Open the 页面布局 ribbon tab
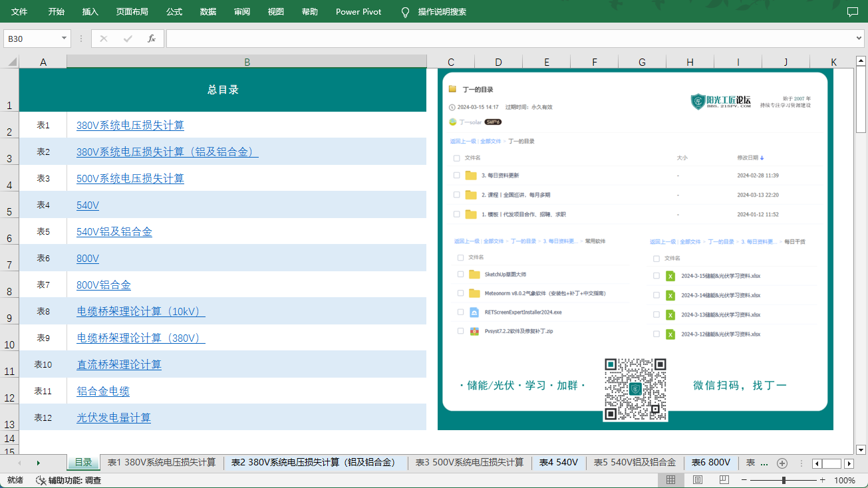 [x=132, y=12]
